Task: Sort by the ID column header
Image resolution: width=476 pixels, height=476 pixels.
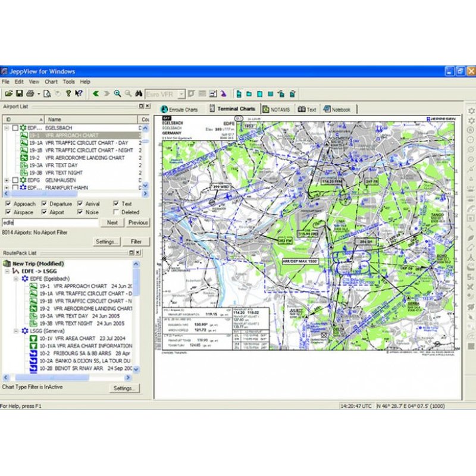Action: tap(23, 120)
